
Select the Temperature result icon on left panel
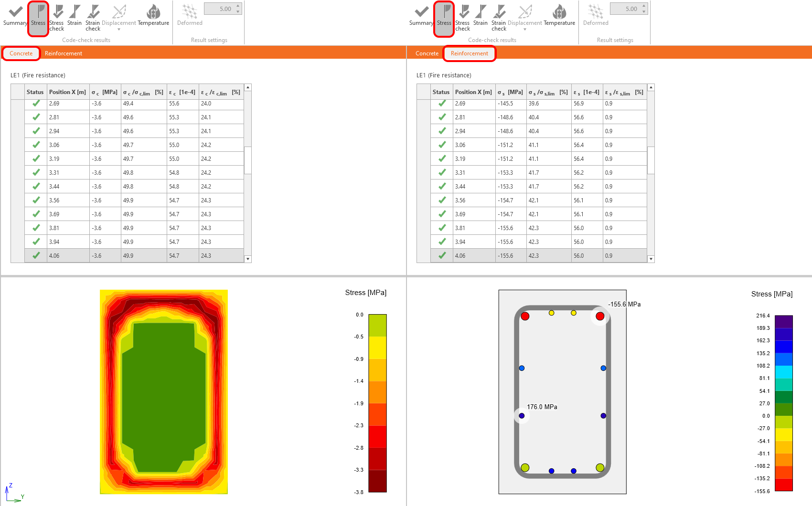click(153, 14)
